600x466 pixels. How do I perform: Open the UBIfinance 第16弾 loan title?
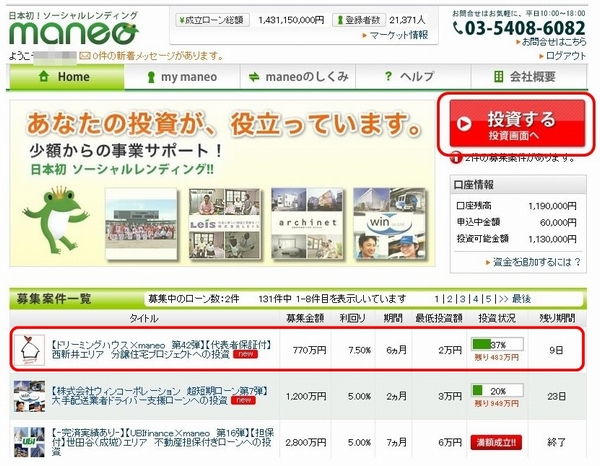pyautogui.click(x=163, y=442)
